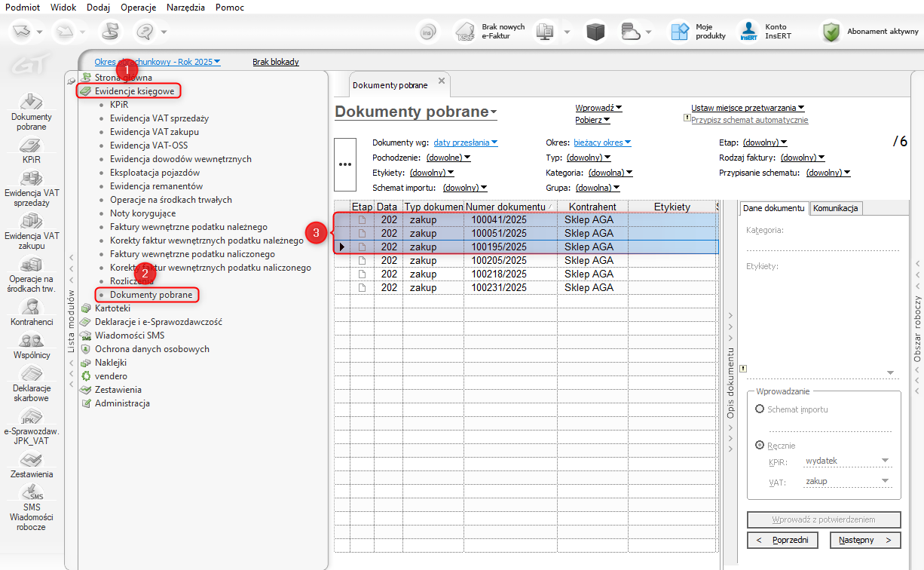Open the Ewidencja VAT sprzedaży sidebar icon
924x570 pixels.
(x=32, y=179)
